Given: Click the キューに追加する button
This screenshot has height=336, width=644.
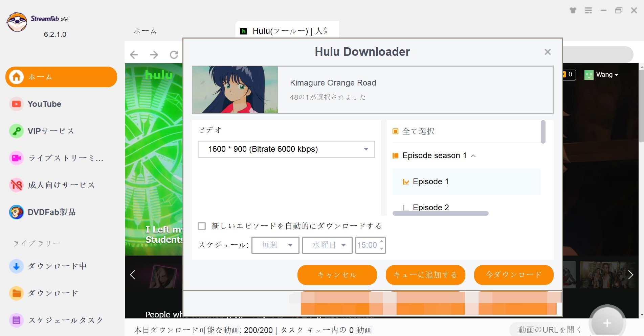Looking at the screenshot, I should 425,275.
